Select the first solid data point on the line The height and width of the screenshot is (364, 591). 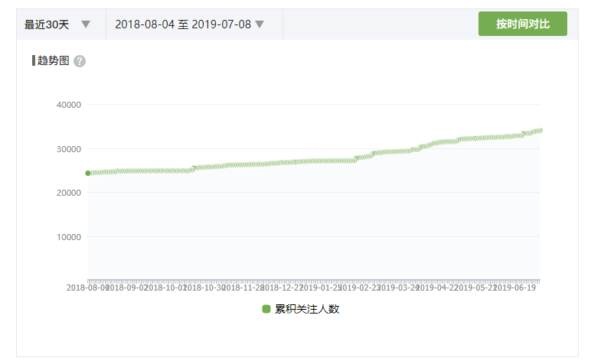tap(88, 173)
